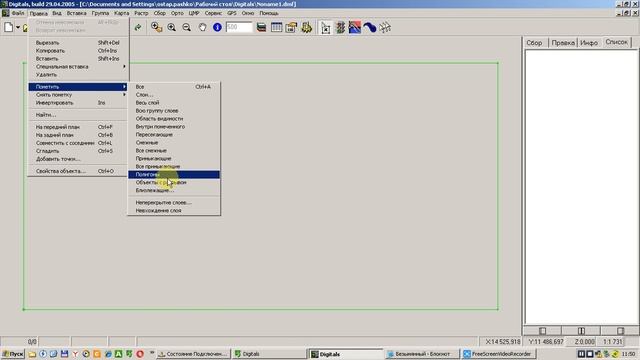
Task: Click the blue curve line tool icon
Action: click(x=370, y=27)
